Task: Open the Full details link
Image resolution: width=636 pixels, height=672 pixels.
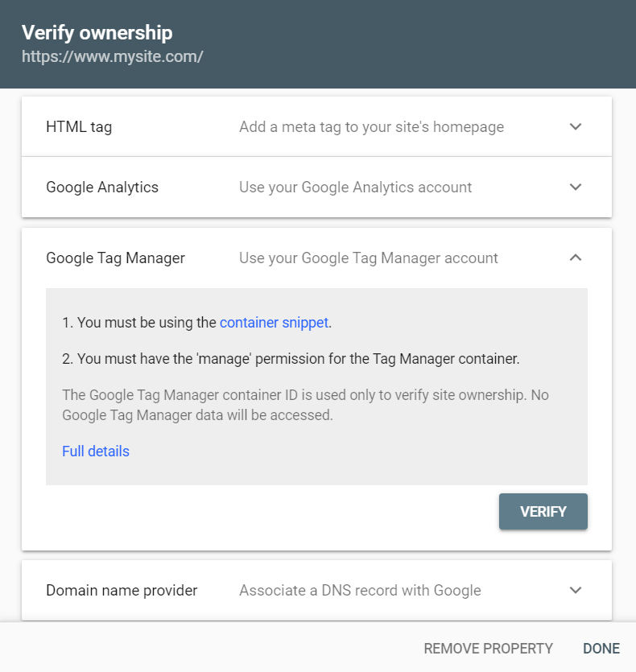Action: coord(96,451)
